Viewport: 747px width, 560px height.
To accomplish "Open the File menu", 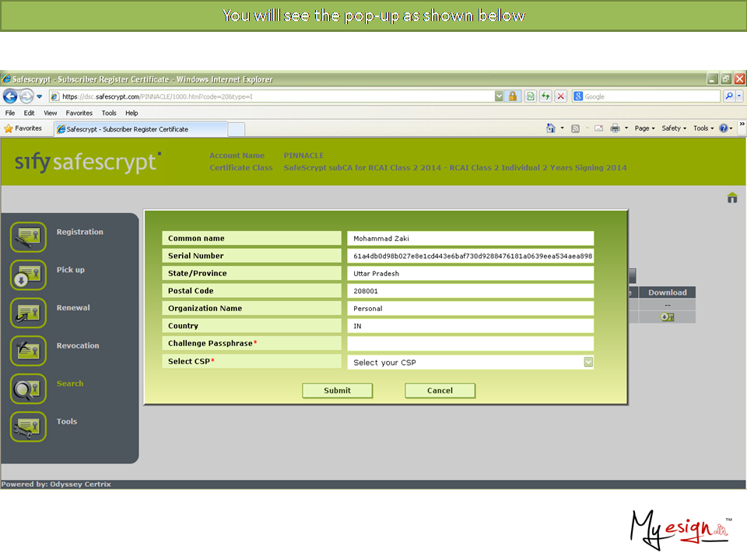I will [x=10, y=113].
